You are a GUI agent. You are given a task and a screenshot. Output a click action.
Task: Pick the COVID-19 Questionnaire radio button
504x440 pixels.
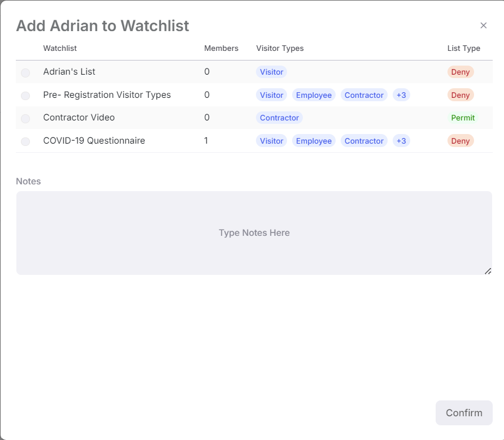(25, 141)
